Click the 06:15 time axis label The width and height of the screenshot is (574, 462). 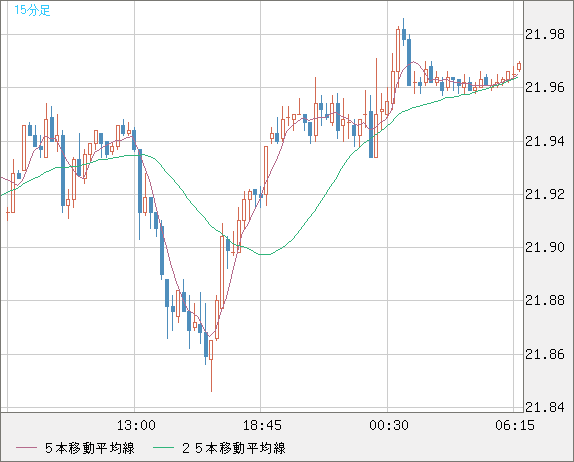point(515,425)
